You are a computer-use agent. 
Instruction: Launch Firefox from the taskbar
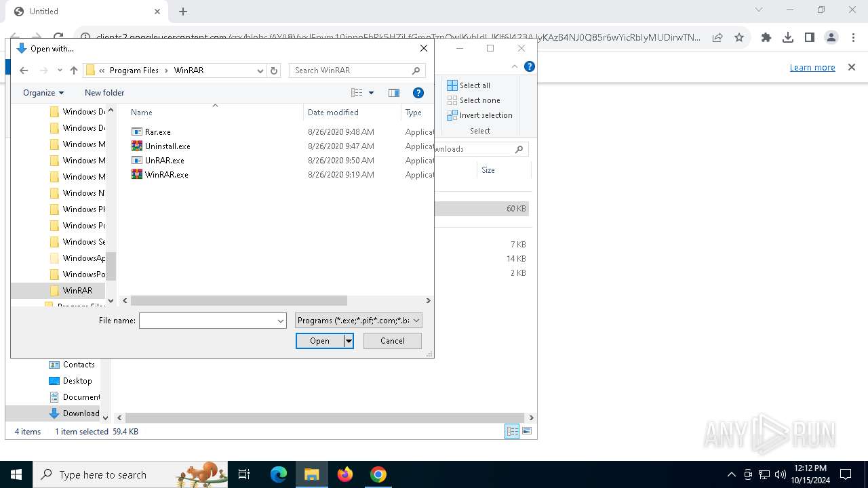pyautogui.click(x=345, y=474)
